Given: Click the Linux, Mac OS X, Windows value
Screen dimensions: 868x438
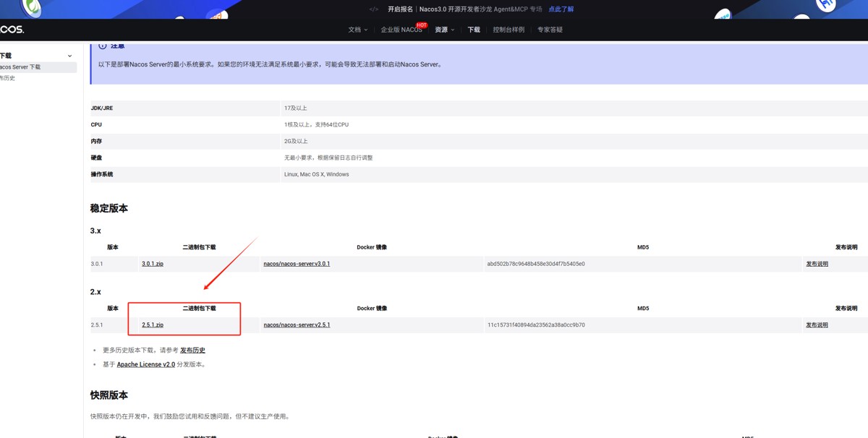Looking at the screenshot, I should click(x=317, y=174).
